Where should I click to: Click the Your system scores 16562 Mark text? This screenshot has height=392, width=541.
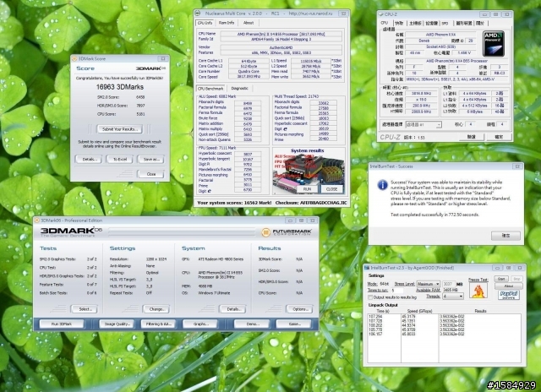click(234, 203)
